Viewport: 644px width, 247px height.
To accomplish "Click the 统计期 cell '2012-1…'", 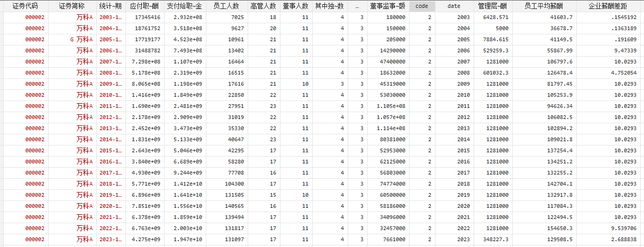I will pos(110,117).
